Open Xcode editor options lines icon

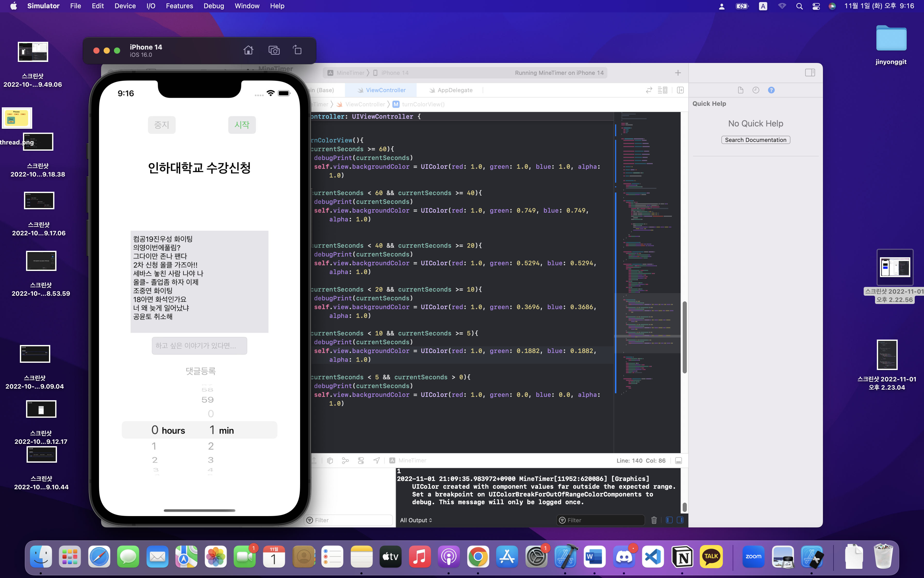663,90
